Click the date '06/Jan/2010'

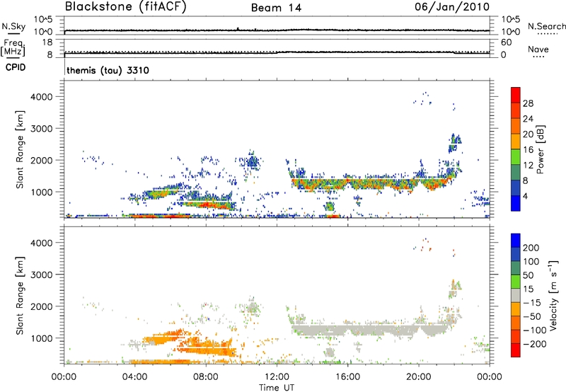point(452,7)
